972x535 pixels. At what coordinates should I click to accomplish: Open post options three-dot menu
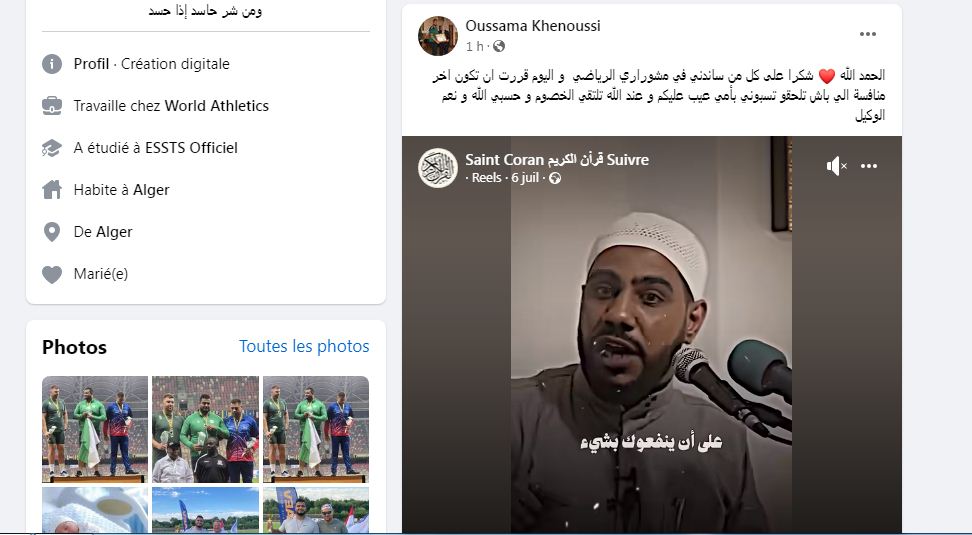click(x=868, y=34)
